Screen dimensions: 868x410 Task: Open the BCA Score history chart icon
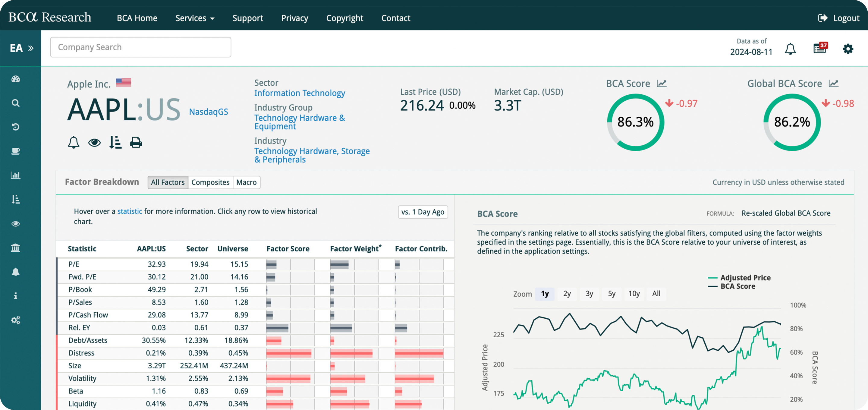click(x=662, y=83)
